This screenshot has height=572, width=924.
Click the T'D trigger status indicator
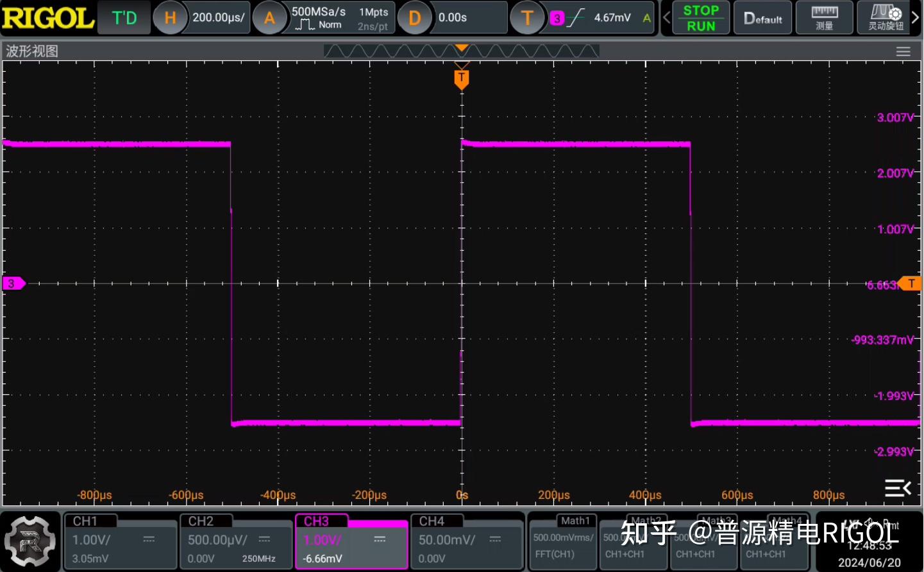point(124,18)
